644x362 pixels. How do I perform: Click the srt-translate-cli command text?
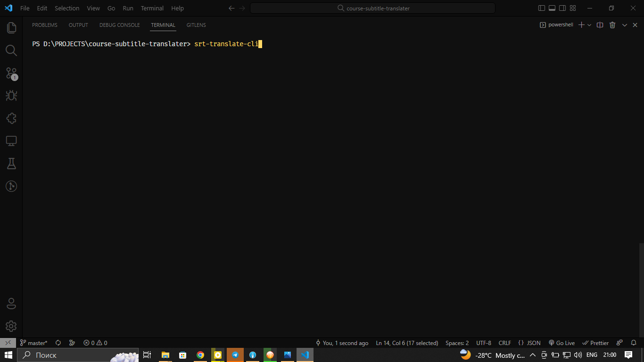[226, 44]
